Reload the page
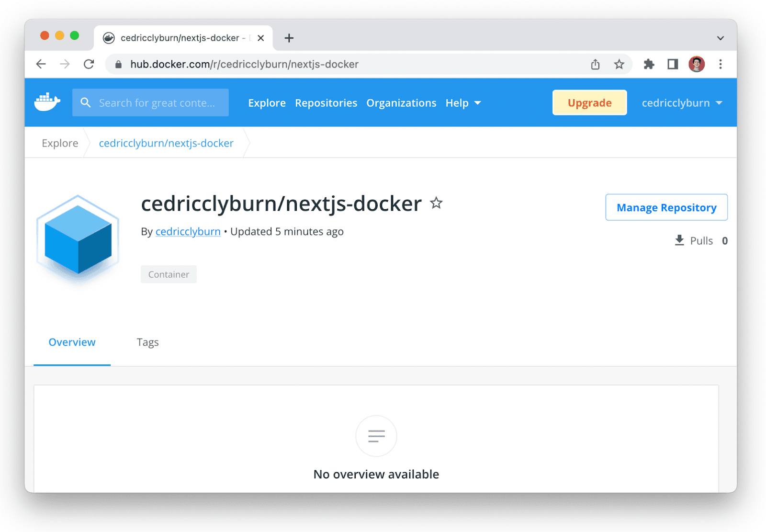The image size is (766, 532). (89, 64)
